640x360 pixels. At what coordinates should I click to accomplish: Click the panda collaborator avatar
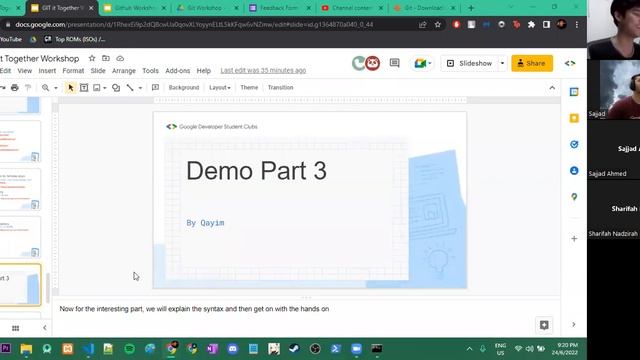[372, 63]
